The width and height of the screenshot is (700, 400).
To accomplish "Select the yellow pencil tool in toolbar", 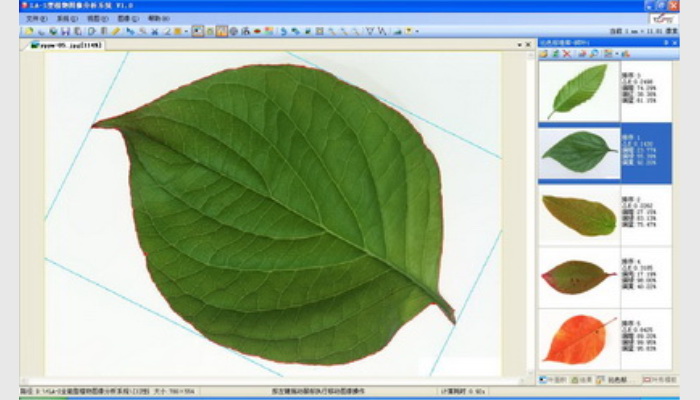I will (x=116, y=31).
